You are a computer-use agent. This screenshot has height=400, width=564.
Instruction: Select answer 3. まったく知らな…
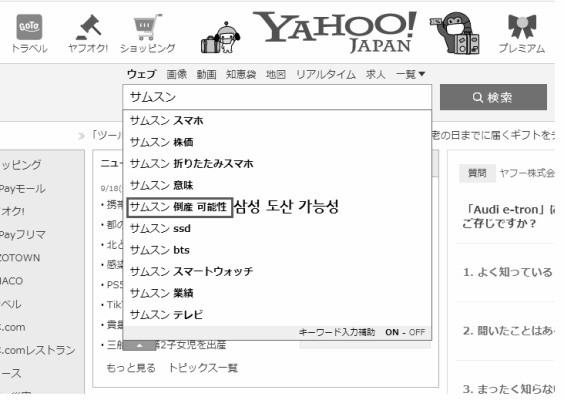click(508, 389)
